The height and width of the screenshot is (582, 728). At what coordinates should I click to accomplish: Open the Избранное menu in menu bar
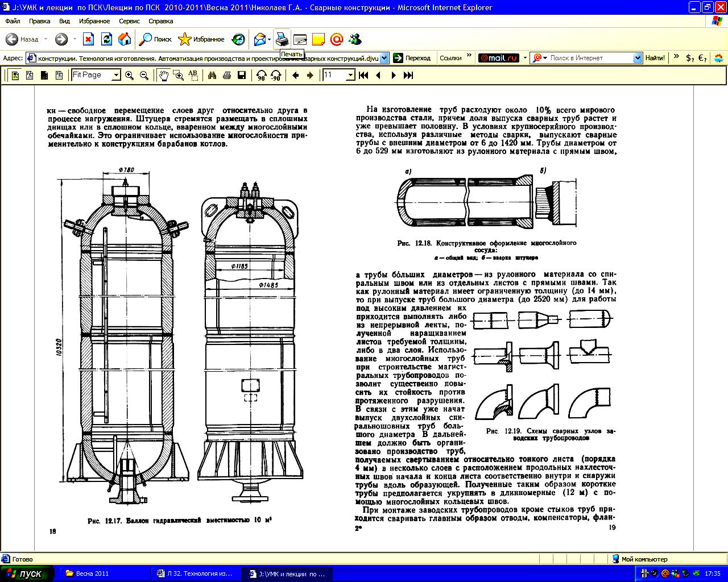(95, 21)
